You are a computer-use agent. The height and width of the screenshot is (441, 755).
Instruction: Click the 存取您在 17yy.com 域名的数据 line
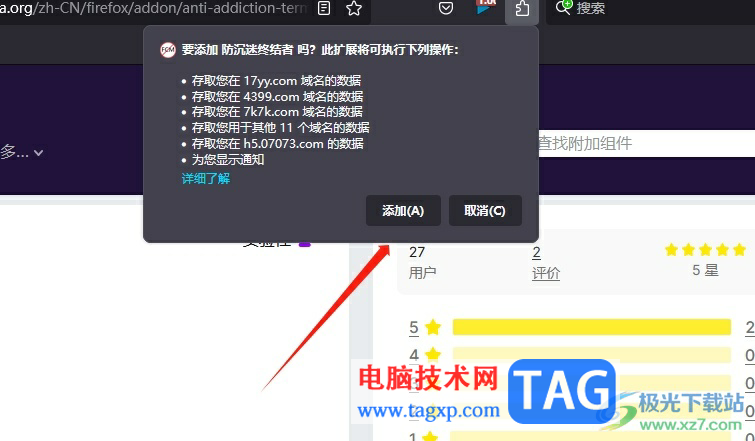276,80
